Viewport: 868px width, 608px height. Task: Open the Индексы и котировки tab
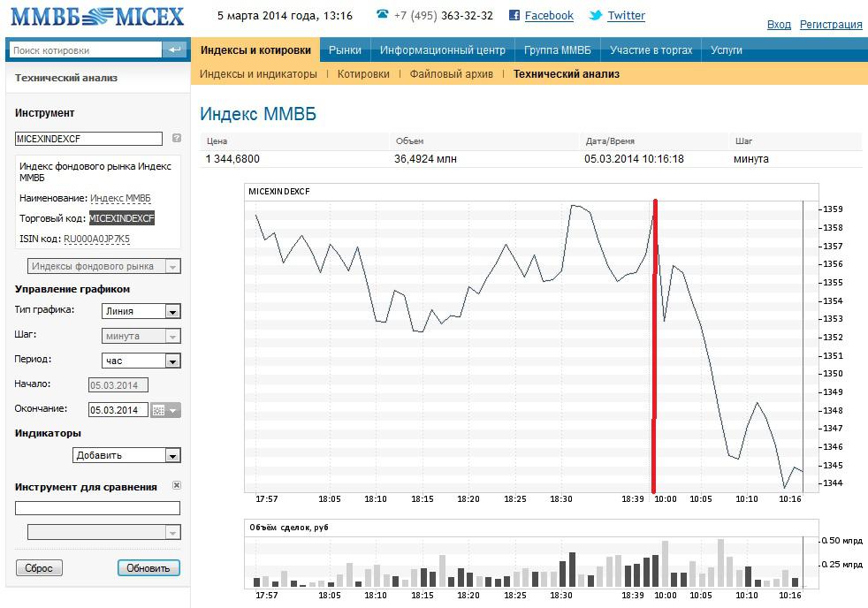click(x=255, y=49)
